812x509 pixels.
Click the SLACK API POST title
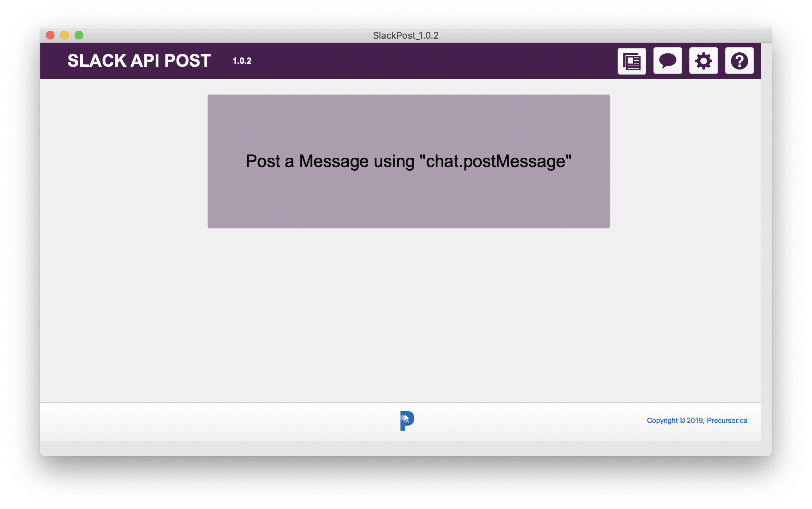point(139,61)
